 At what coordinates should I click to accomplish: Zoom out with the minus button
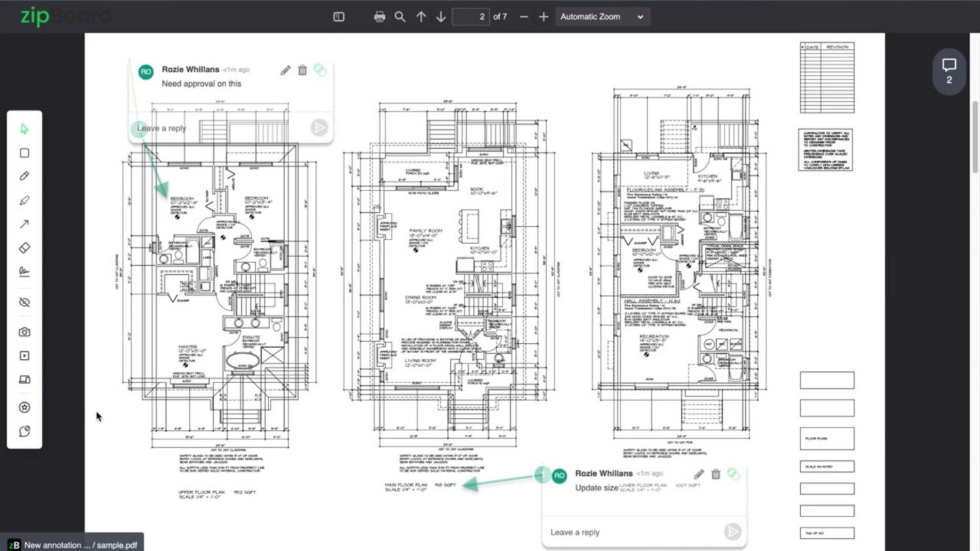[523, 17]
